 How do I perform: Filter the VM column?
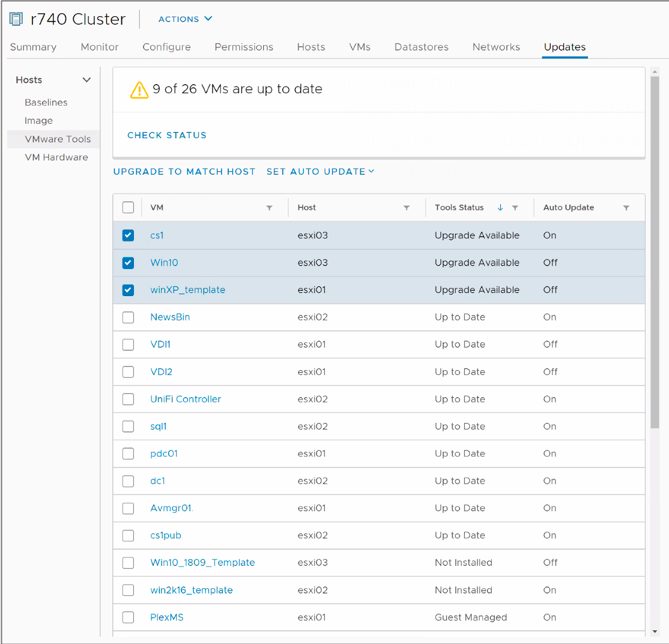[269, 208]
